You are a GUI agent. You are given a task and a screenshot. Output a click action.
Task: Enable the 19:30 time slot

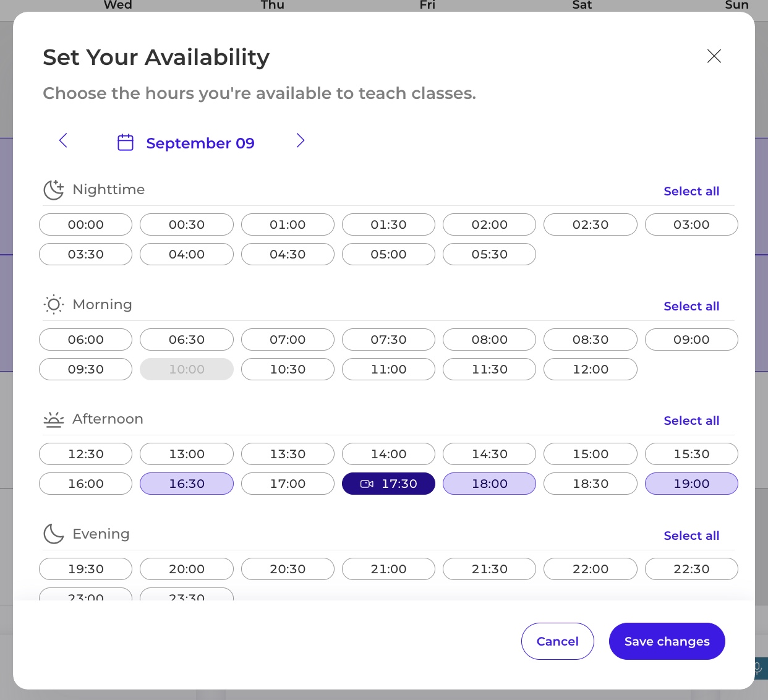click(x=86, y=569)
